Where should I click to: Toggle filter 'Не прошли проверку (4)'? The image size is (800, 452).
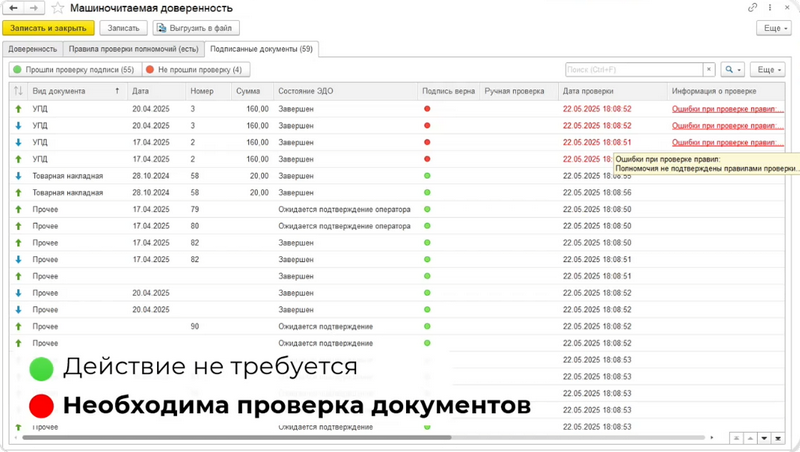pyautogui.click(x=194, y=70)
